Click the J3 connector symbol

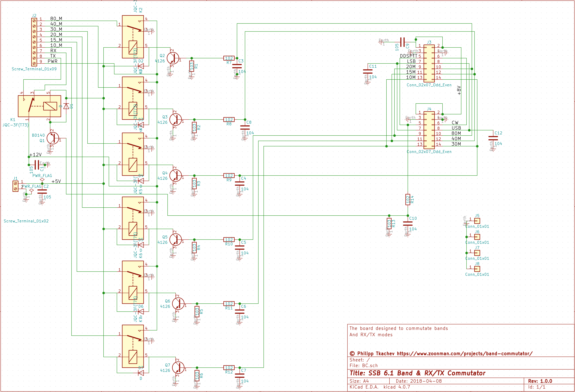tap(429, 64)
